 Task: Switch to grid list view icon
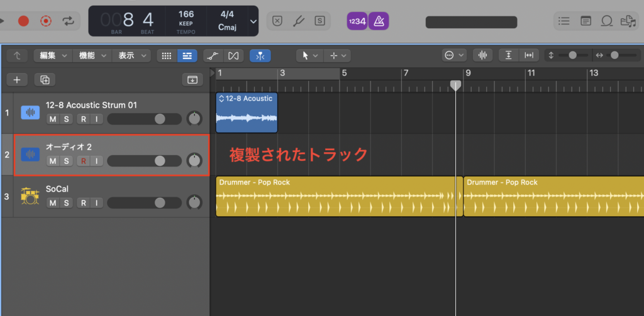tap(167, 55)
